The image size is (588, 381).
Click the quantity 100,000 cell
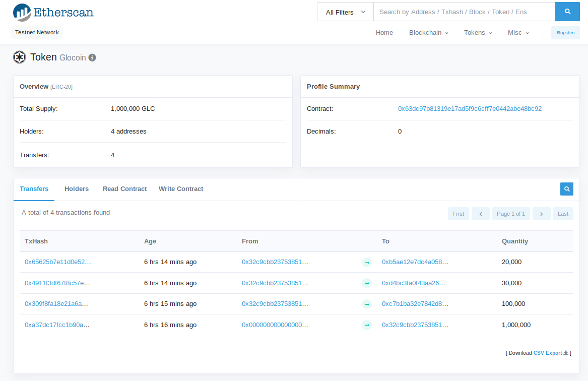click(x=513, y=304)
